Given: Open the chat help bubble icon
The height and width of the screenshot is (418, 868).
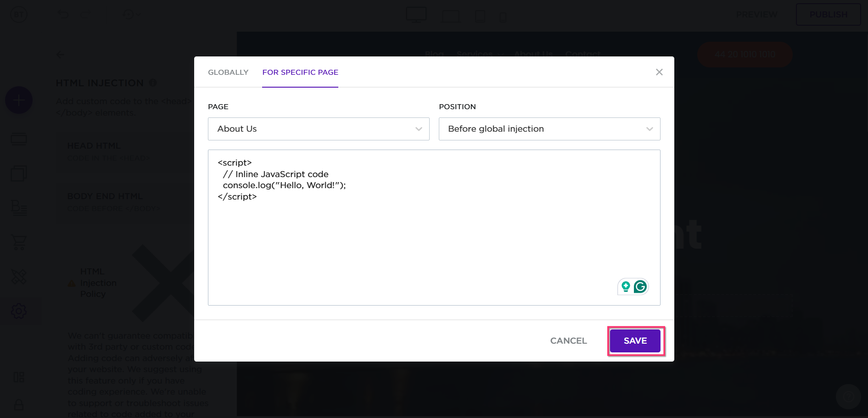Looking at the screenshot, I should [848, 396].
